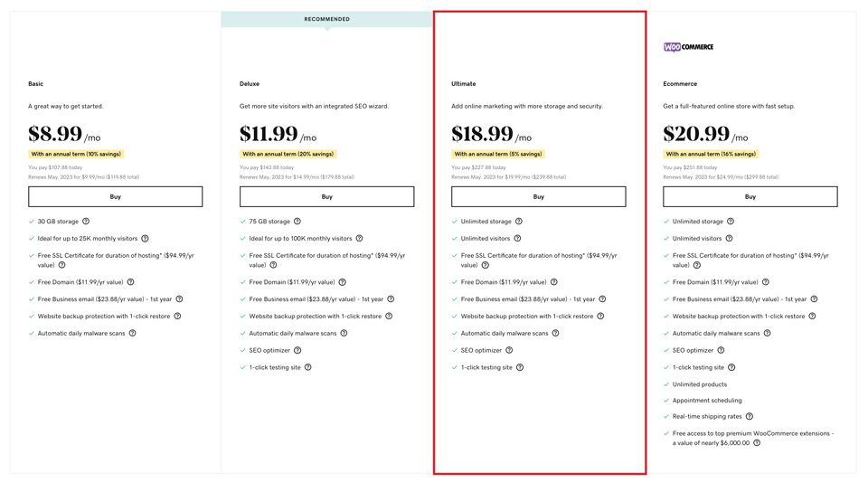Click Deluxe annual term 20% savings label
The image size is (868, 483).
tap(288, 154)
